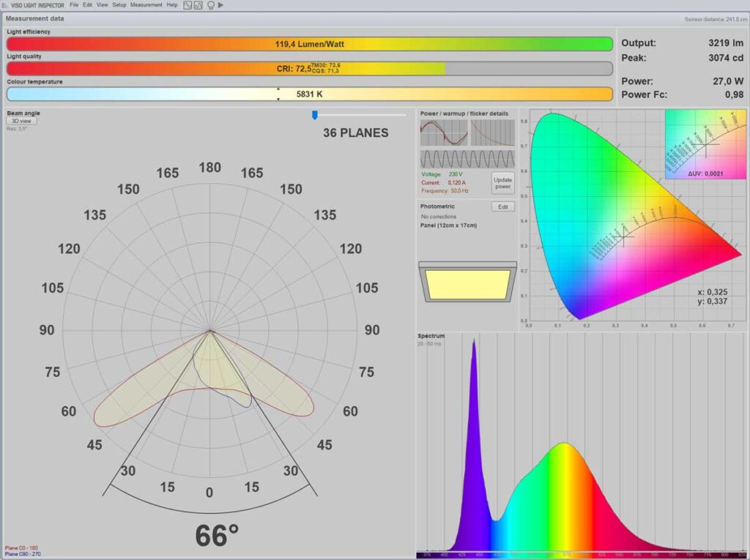Open the spectrum graph icon in the toolbar
Screen dimensions: 750x560
[x=198, y=5]
